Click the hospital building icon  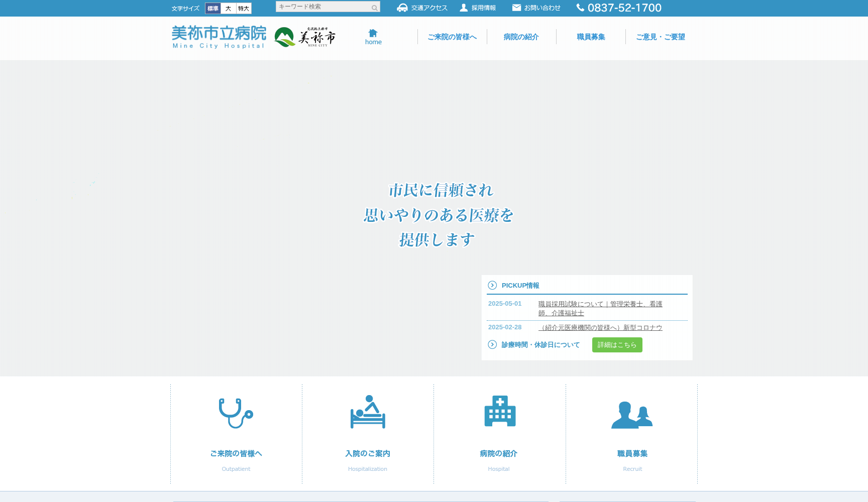(499, 411)
